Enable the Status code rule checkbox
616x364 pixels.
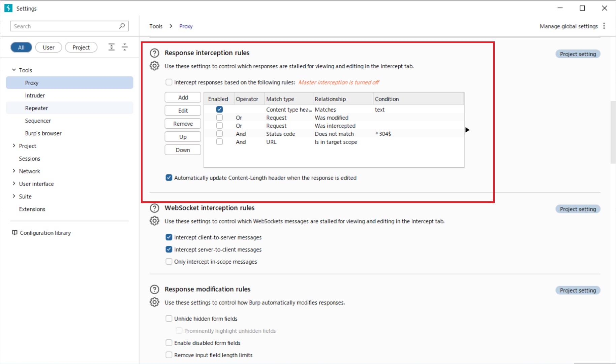click(x=219, y=134)
